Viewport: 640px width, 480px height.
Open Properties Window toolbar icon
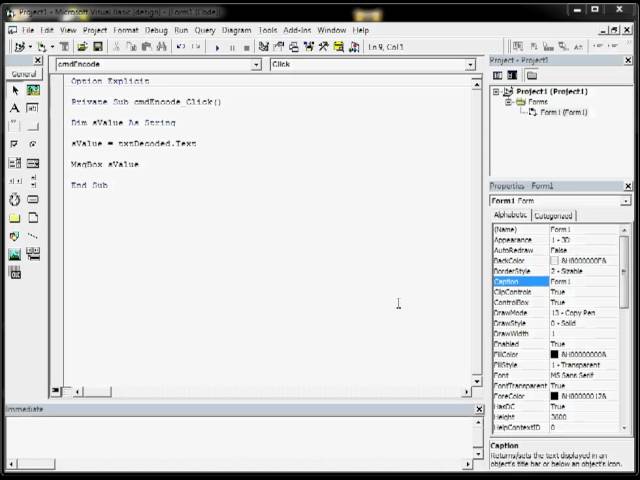click(x=279, y=47)
